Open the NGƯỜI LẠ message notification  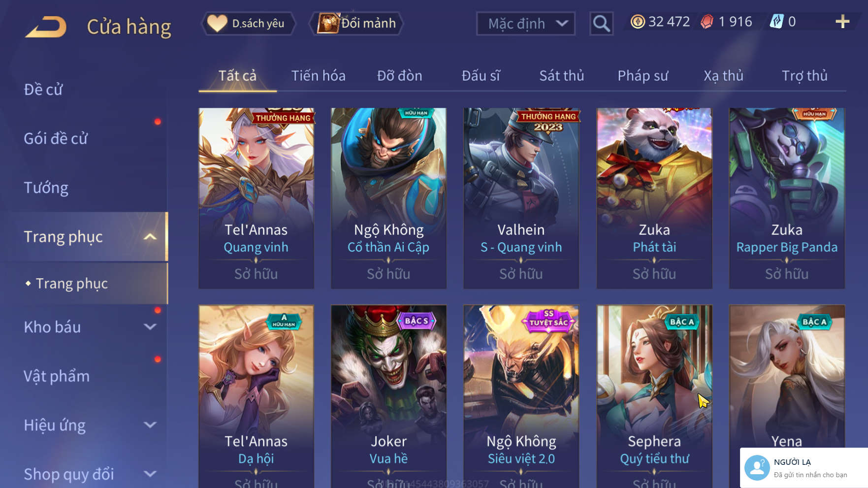[x=804, y=468]
